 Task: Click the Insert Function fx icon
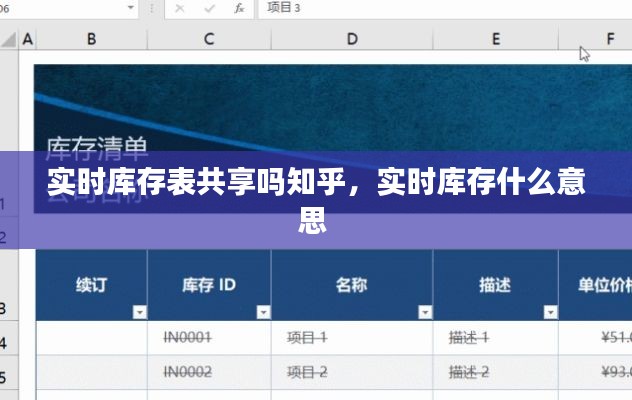click(x=239, y=8)
